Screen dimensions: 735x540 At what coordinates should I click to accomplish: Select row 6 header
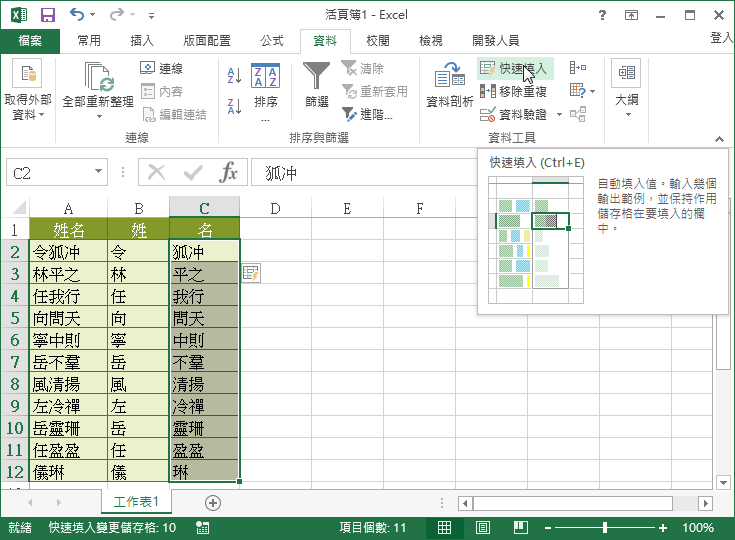tap(15, 340)
